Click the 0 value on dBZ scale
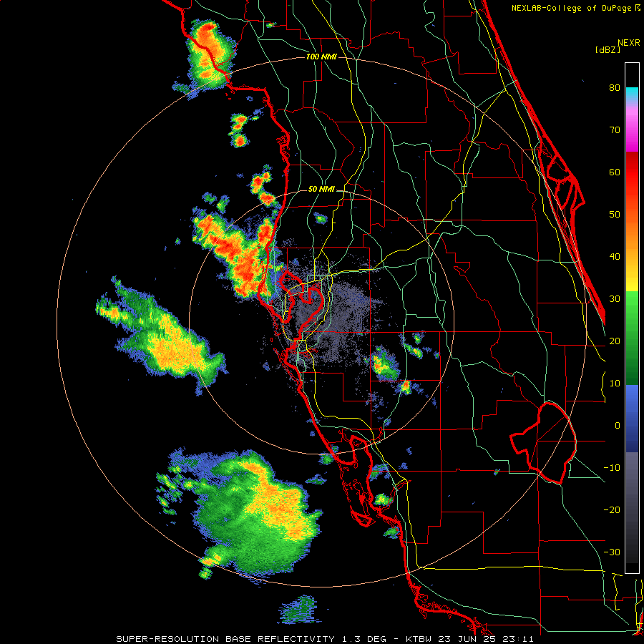Screen dimensions: 644x644 pyautogui.click(x=618, y=426)
